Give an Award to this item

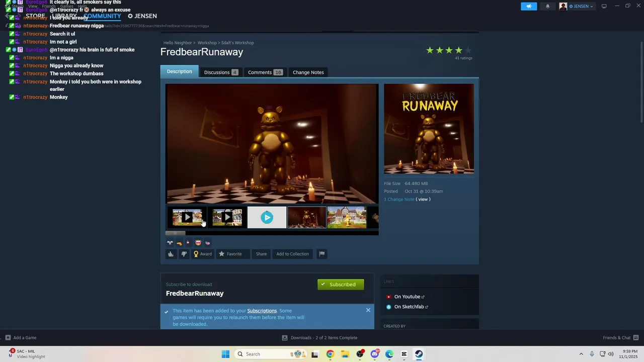[203, 254]
